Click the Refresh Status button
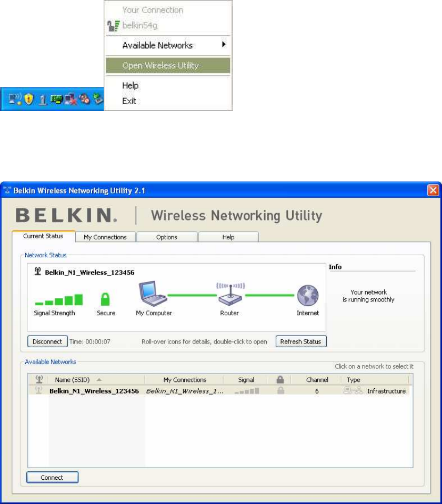The height and width of the screenshot is (504, 442). tap(301, 341)
